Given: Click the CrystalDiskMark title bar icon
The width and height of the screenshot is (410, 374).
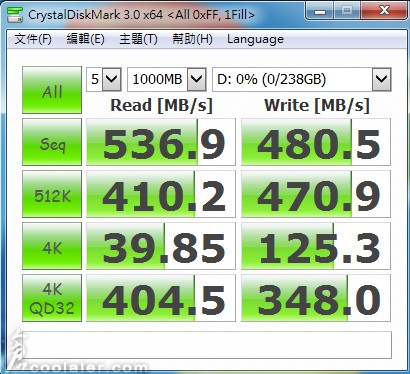Looking at the screenshot, I should pyautogui.click(x=15, y=15).
